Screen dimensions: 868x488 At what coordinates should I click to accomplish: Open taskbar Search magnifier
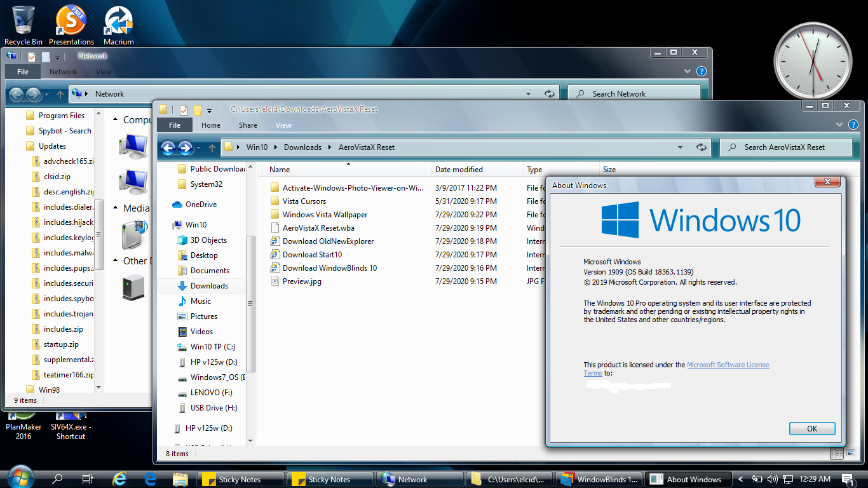[57, 479]
